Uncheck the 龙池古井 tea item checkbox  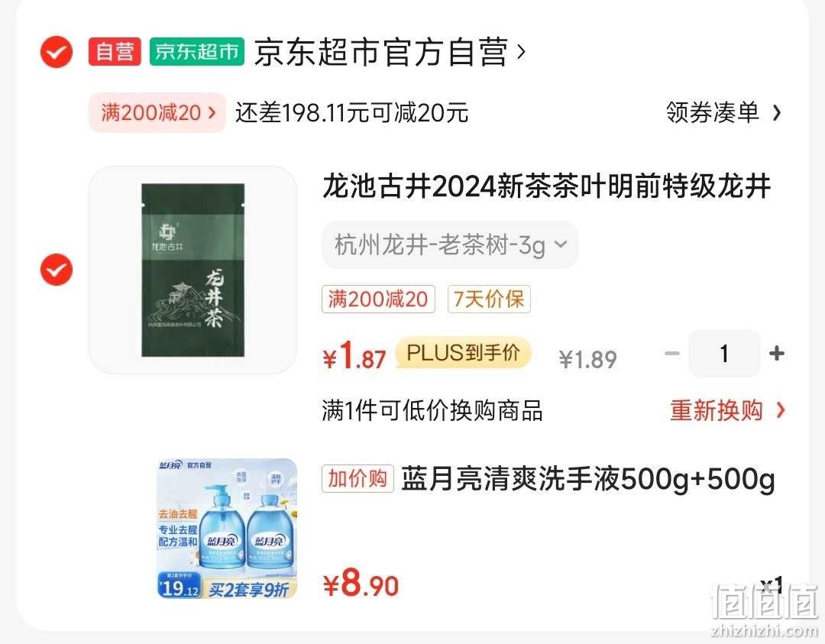click(57, 270)
